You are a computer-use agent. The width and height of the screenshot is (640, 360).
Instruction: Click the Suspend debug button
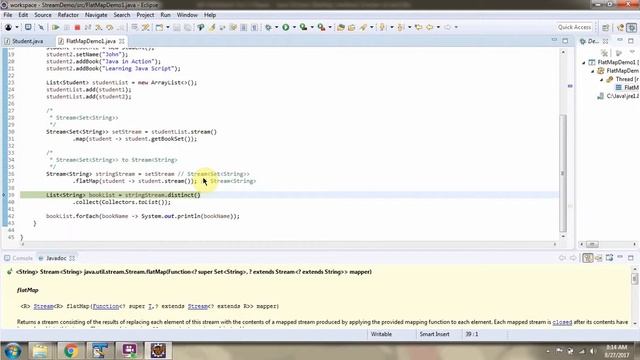click(66, 27)
